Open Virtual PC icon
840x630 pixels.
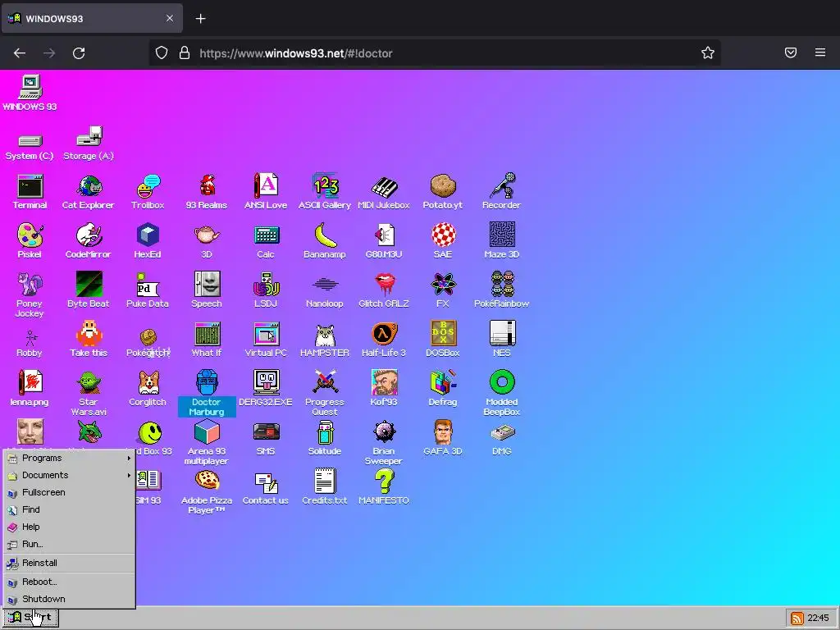(266, 340)
